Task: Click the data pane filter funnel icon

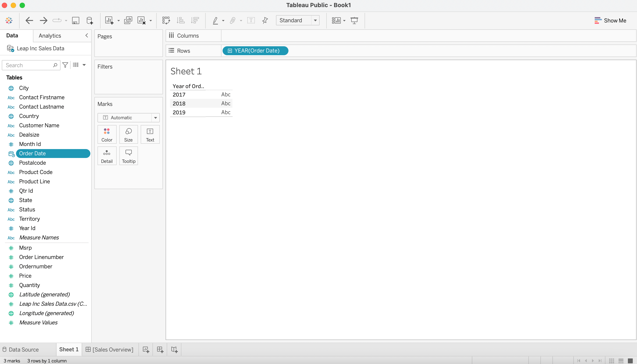Action: point(65,65)
